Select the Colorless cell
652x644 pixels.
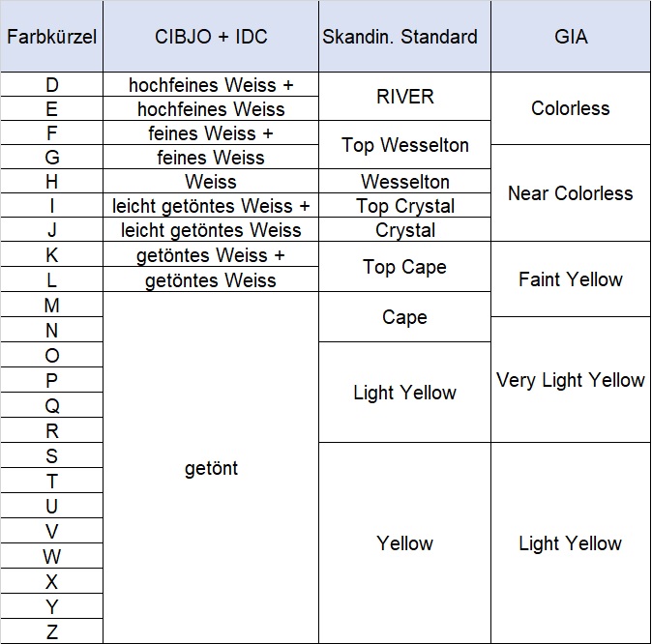[x=571, y=108]
